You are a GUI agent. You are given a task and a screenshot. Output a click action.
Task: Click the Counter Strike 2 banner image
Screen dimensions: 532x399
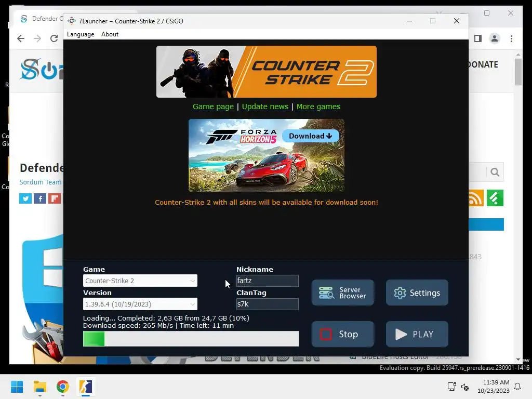click(x=267, y=72)
